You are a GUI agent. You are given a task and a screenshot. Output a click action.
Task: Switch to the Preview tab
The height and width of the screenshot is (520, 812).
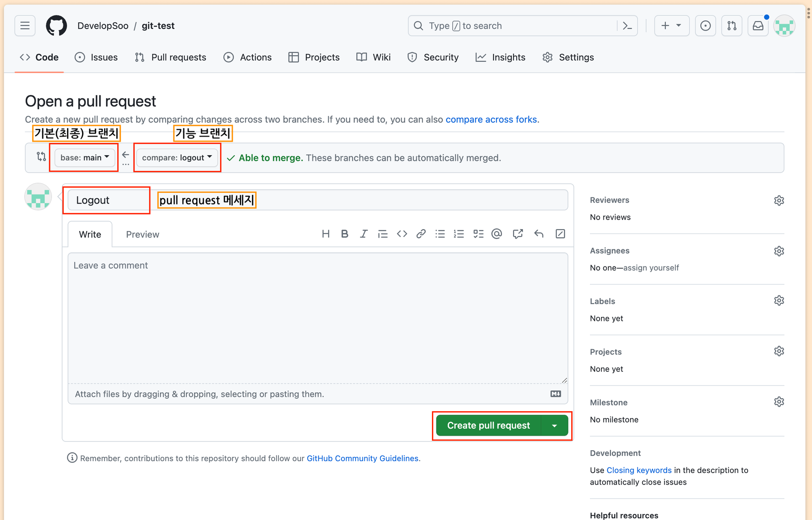142,234
